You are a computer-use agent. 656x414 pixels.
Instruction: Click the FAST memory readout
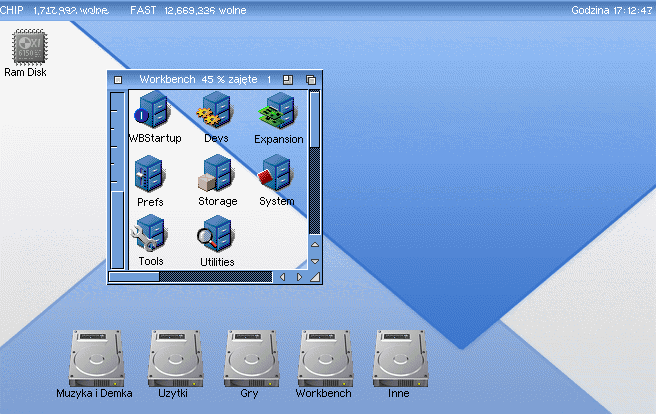tap(188, 10)
